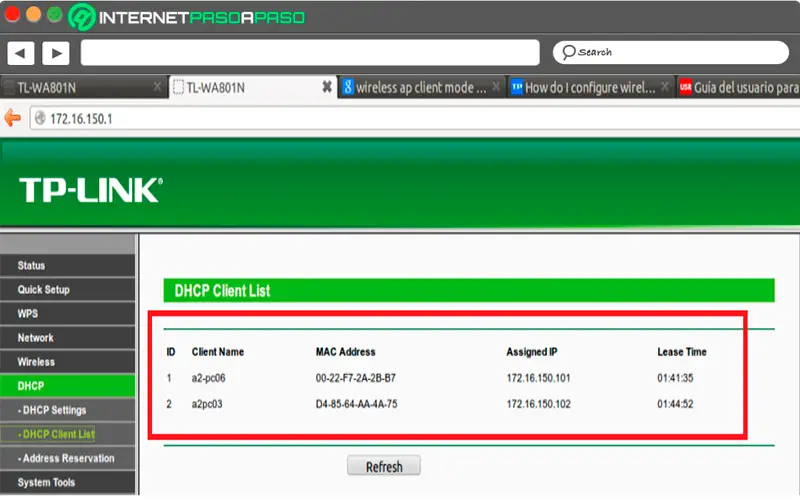Viewport: 800px width, 500px height.
Task: Open the WPS sidebar item
Action: (68, 313)
